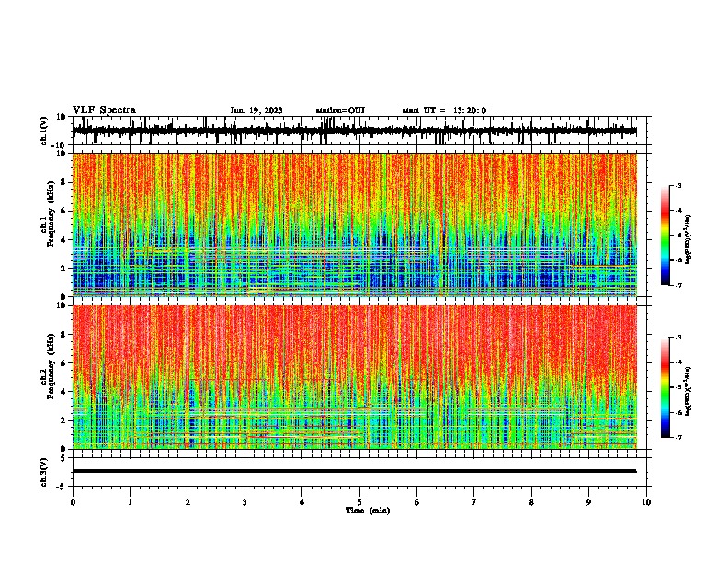
Task: Click the "-3" tick on ch.1 colorbar
Action: 678,185
